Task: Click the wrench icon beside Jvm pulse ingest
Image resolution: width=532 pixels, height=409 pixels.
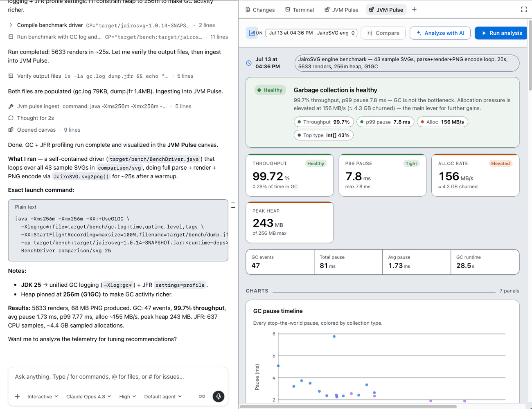Action: 11,106
